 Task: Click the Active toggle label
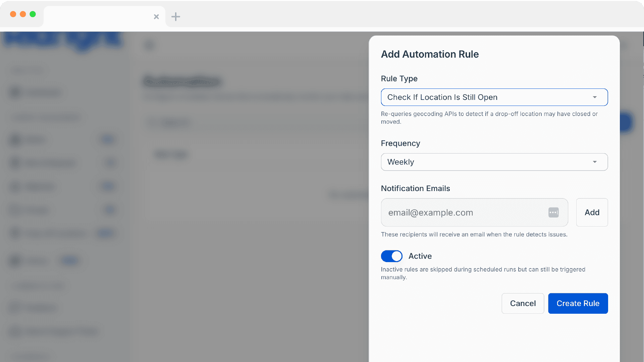pyautogui.click(x=420, y=256)
